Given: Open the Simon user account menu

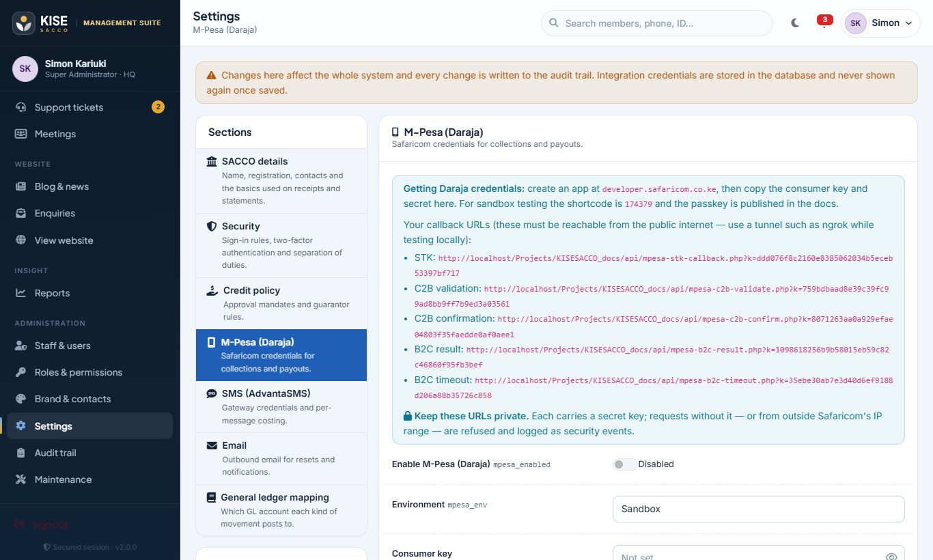Looking at the screenshot, I should coord(880,23).
